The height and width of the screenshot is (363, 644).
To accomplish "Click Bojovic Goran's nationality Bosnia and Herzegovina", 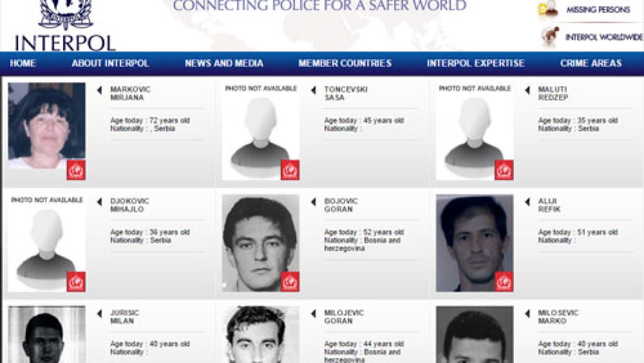I will (x=362, y=244).
